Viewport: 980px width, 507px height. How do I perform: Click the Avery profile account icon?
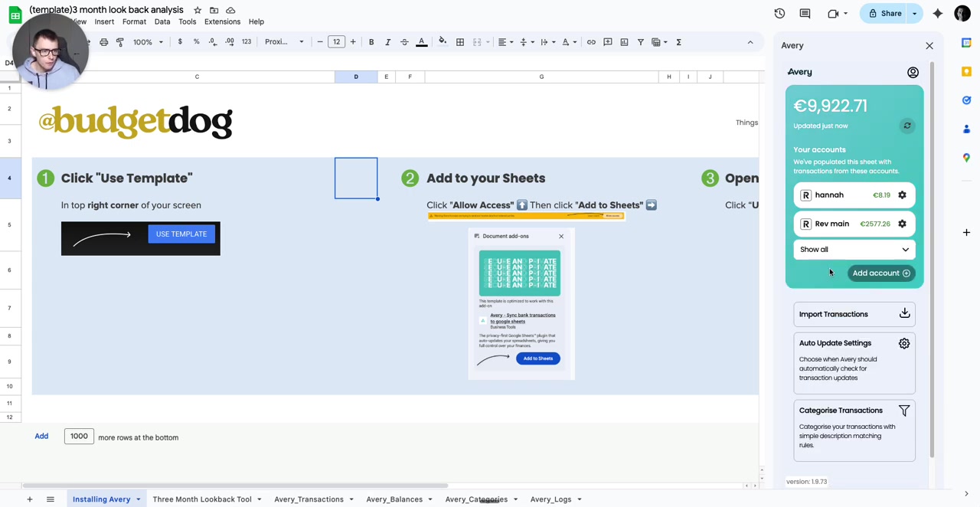[913, 71]
